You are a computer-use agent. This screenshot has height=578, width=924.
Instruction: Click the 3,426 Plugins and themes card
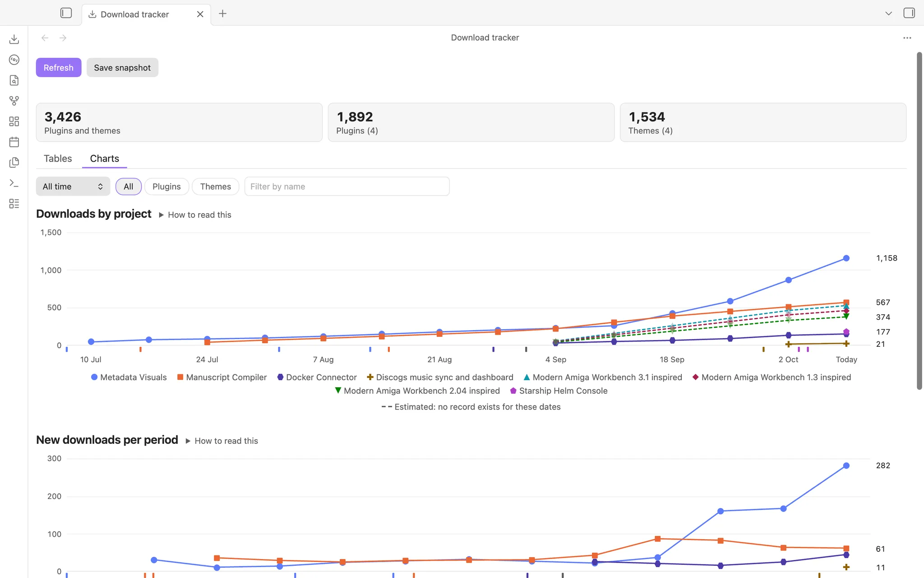(179, 122)
